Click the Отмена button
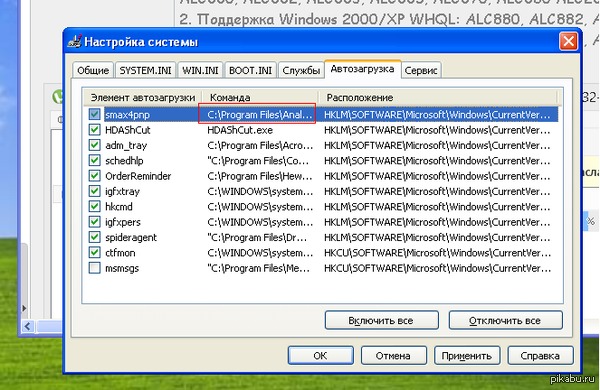 [393, 355]
